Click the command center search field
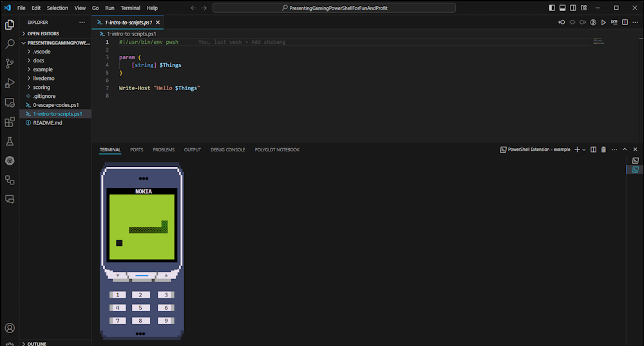This screenshot has width=644, height=346. click(334, 8)
